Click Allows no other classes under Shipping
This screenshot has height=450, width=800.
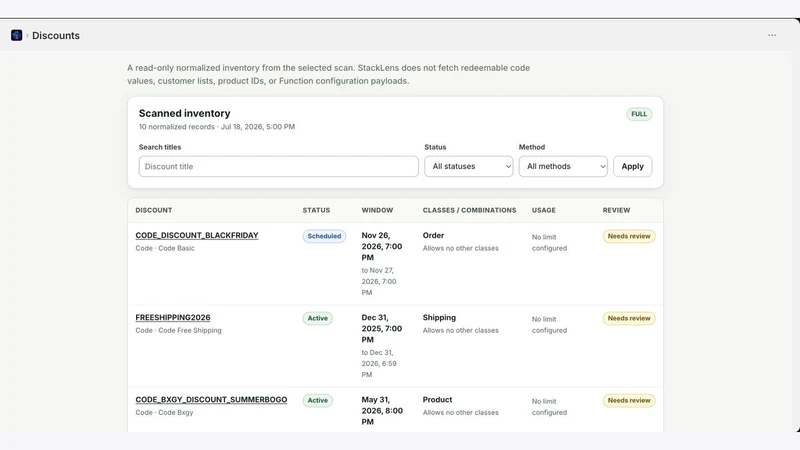click(461, 330)
